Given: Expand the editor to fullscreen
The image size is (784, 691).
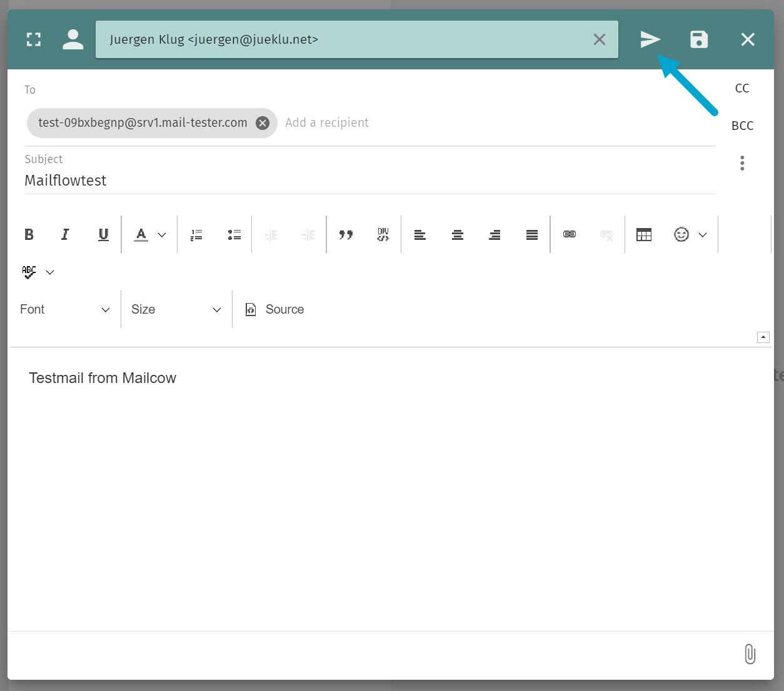Looking at the screenshot, I should coord(34,39).
